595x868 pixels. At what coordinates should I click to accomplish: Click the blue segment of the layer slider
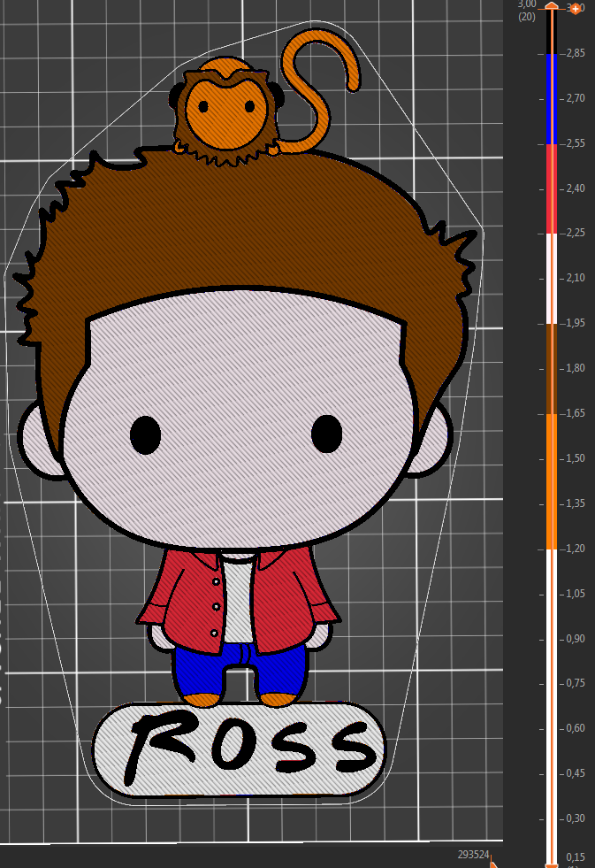coord(552,99)
